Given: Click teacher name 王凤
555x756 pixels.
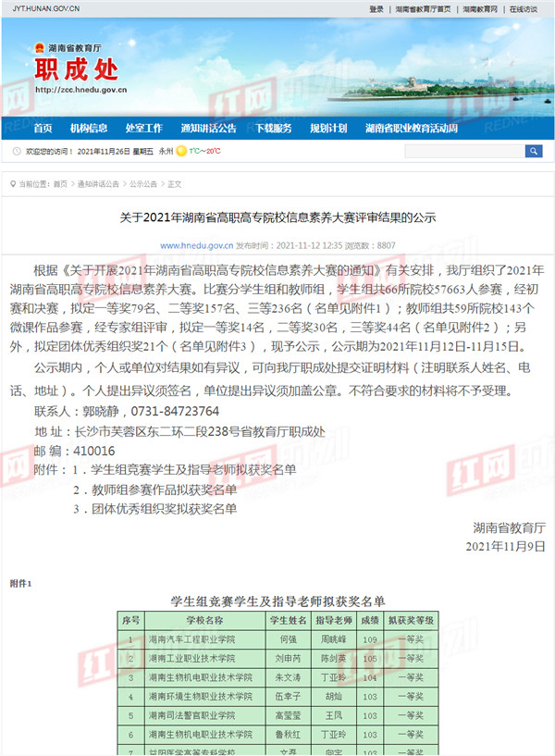Looking at the screenshot, I should coord(334,715).
